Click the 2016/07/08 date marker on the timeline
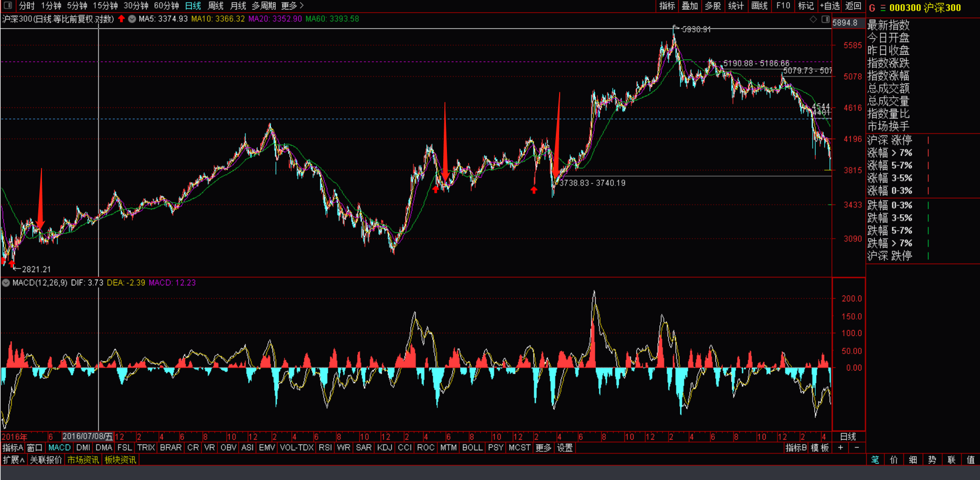The width and height of the screenshot is (980, 480). 88,436
